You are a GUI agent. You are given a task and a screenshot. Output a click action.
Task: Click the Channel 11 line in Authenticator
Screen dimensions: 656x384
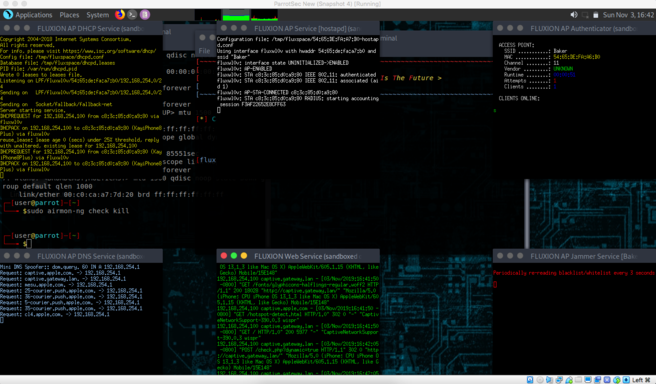point(531,63)
